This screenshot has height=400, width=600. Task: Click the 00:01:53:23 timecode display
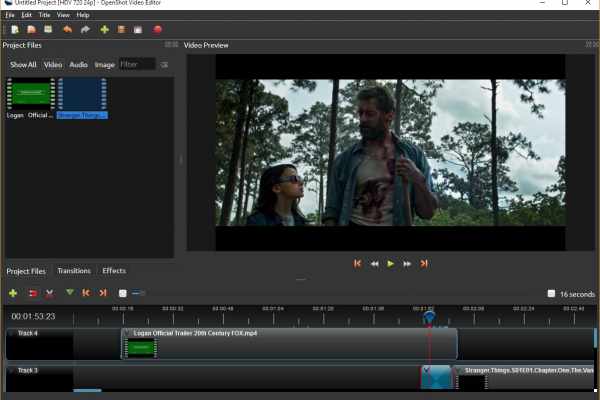point(33,317)
